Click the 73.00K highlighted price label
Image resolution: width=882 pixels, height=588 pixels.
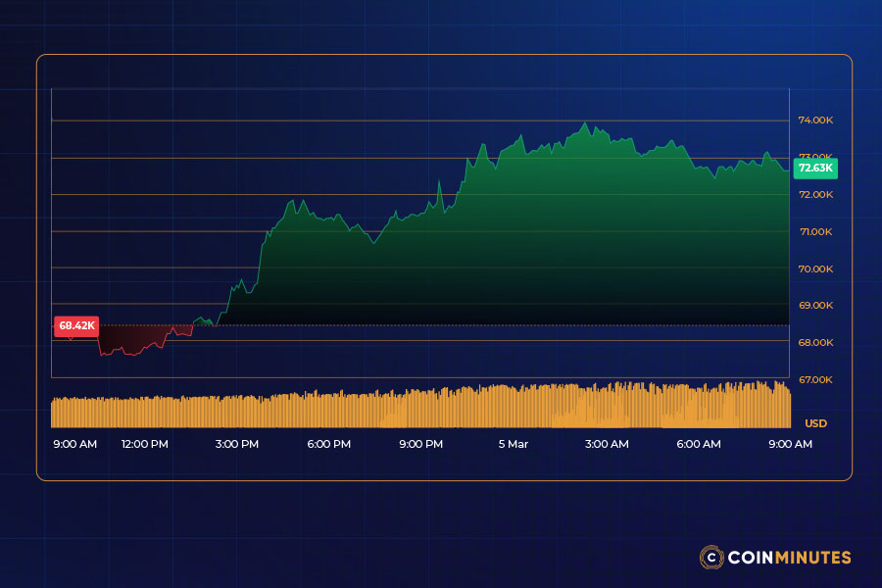pos(815,155)
